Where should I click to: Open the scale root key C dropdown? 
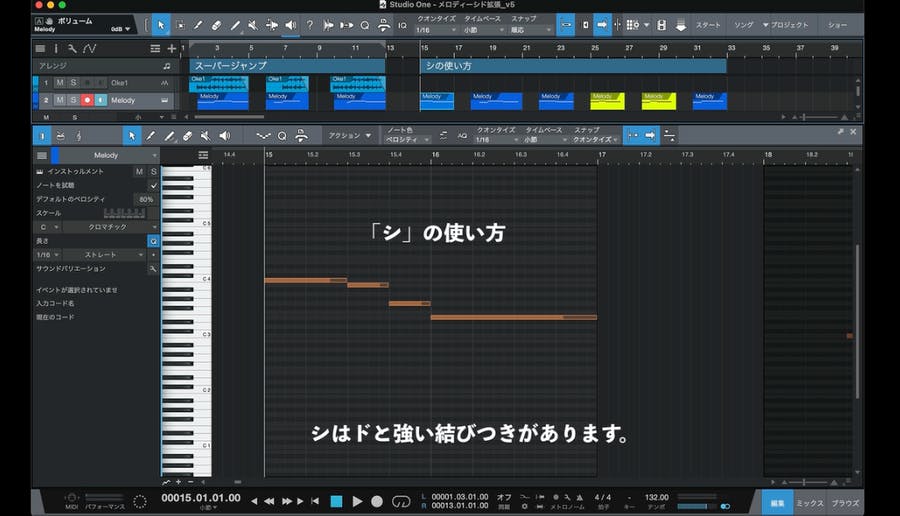[x=48, y=227]
